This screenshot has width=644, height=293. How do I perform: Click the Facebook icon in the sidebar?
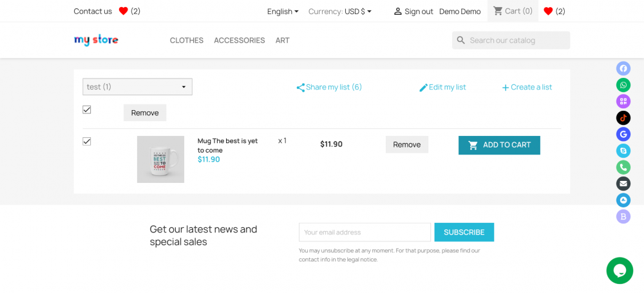coord(623,68)
